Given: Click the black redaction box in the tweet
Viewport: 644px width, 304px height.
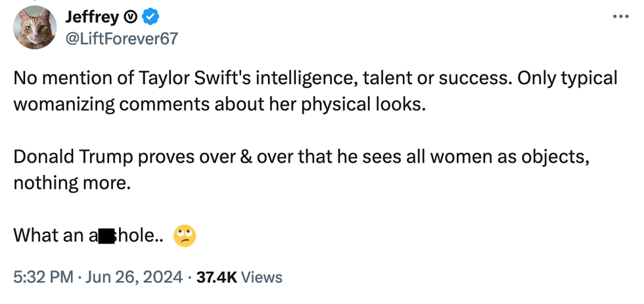Looking at the screenshot, I should click(x=107, y=235).
